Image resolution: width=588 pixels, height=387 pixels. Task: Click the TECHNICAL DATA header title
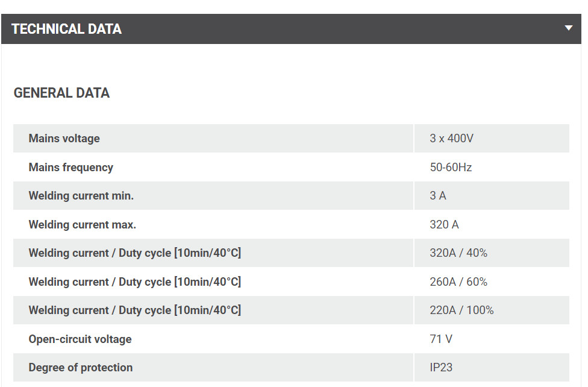[66, 29]
